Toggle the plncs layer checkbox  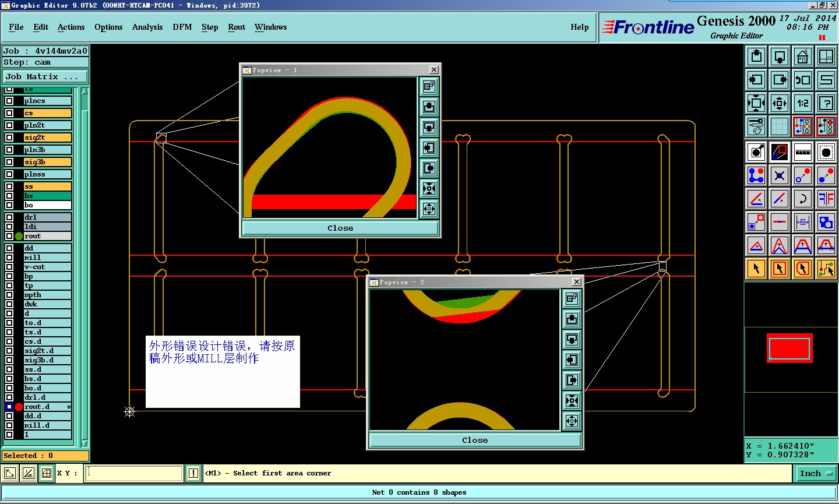[9, 101]
